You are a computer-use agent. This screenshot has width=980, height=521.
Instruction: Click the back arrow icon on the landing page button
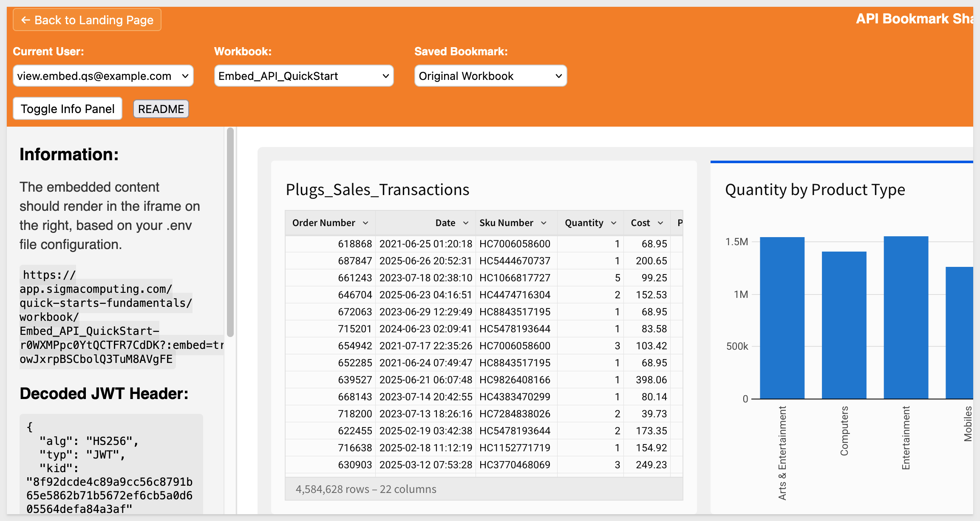[25, 20]
